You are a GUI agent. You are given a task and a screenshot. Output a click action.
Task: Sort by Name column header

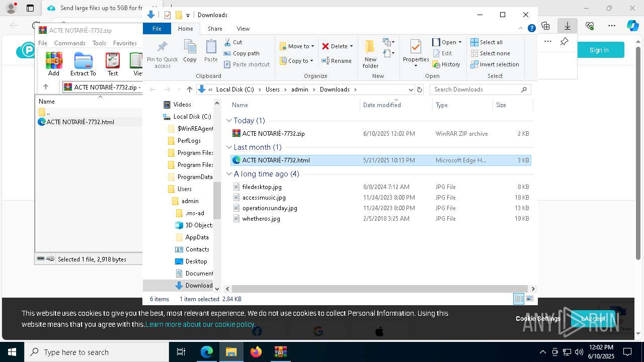pos(295,105)
